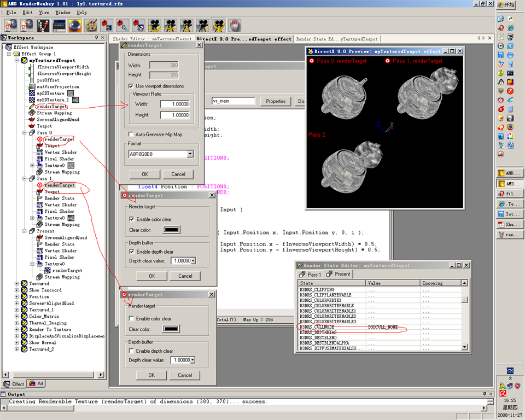Image resolution: width=525 pixels, height=420 pixels.
Task: Toggle Use viewport dimensions checkbox
Action: [131, 86]
